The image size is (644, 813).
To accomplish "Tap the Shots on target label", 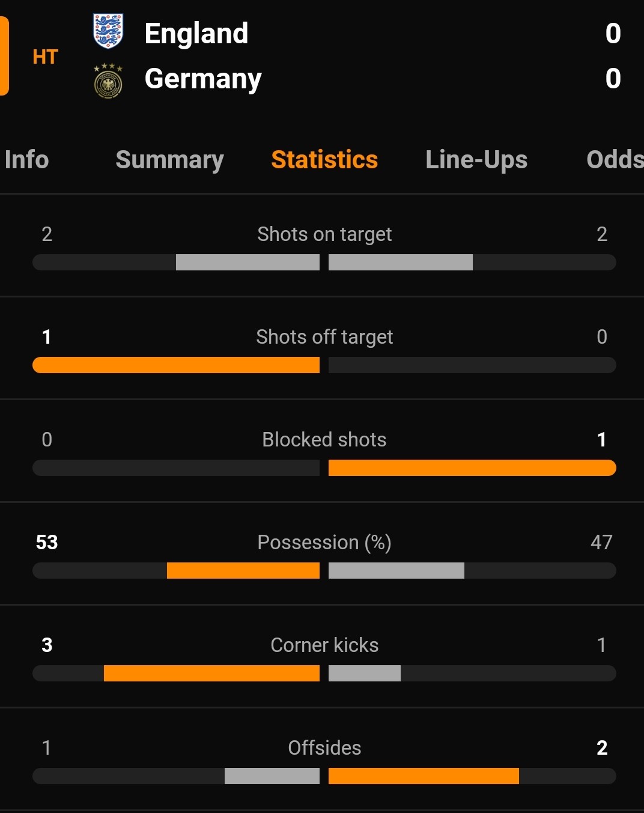I will 324,234.
